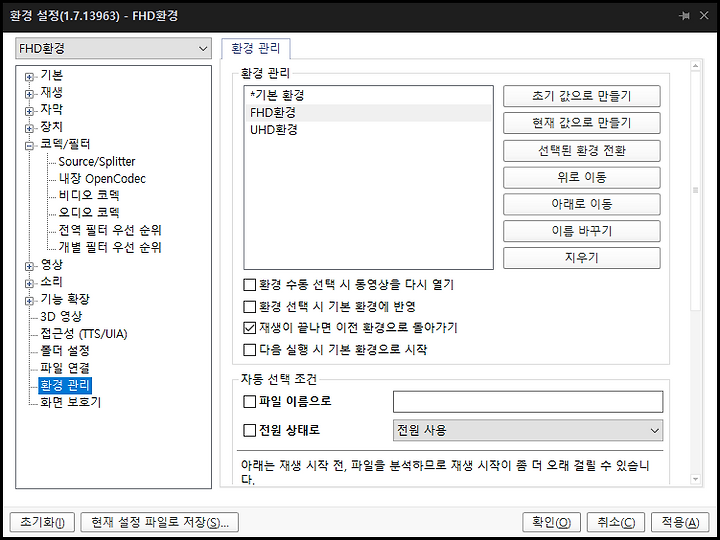720x540 pixels.
Task: Close the 환경 설정 window
Action: pos(703,16)
